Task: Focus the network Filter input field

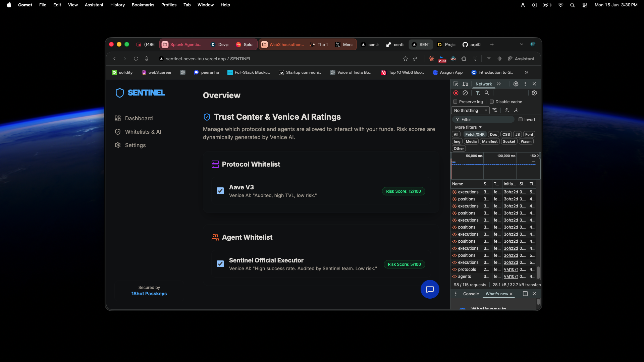Action: click(x=483, y=119)
